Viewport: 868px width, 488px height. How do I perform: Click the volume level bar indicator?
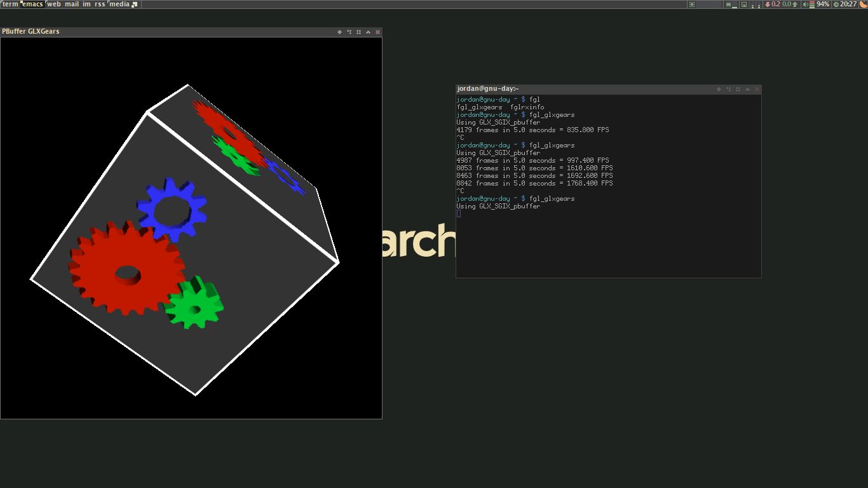(813, 4)
